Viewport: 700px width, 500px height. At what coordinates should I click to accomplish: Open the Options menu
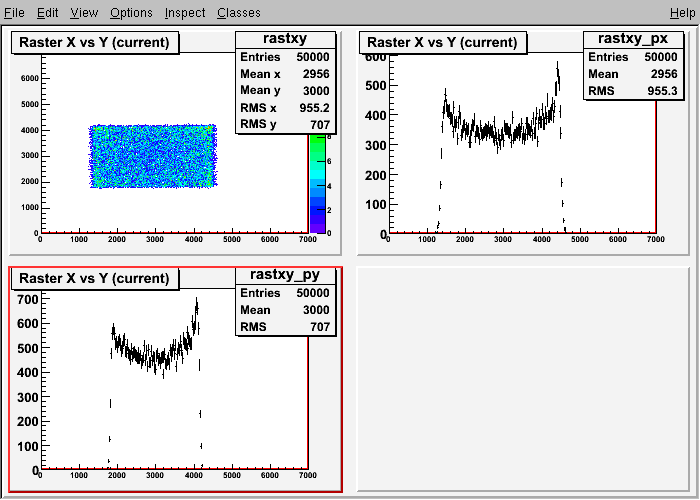click(x=131, y=13)
